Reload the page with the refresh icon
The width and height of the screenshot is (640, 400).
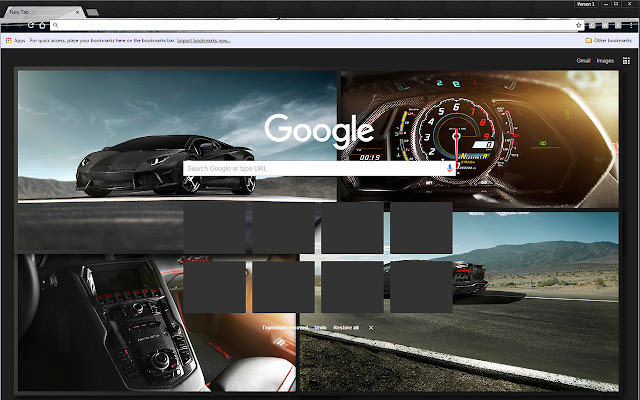click(x=31, y=25)
